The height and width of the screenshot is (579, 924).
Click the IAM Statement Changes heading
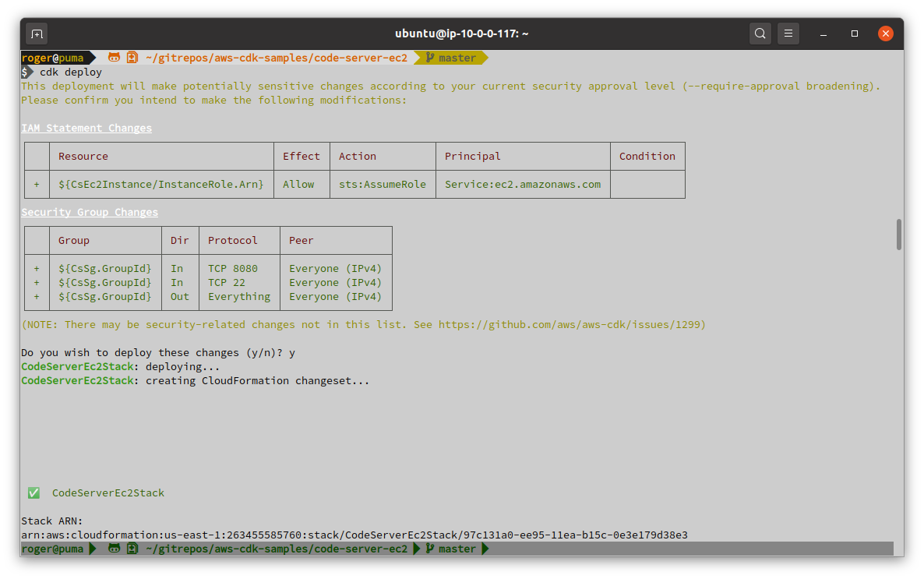pyautogui.click(x=86, y=128)
